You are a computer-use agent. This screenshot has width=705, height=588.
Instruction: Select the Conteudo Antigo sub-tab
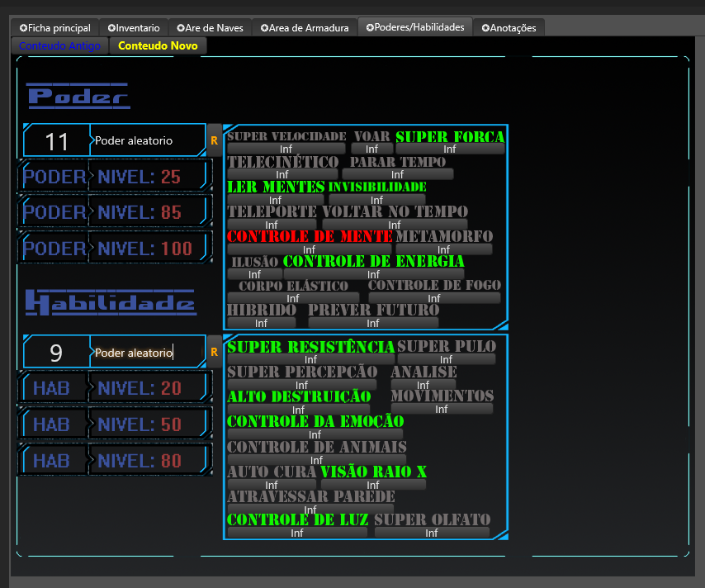59,46
